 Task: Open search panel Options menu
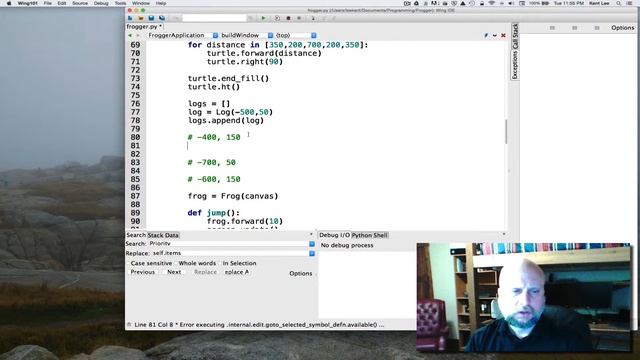[x=300, y=273]
